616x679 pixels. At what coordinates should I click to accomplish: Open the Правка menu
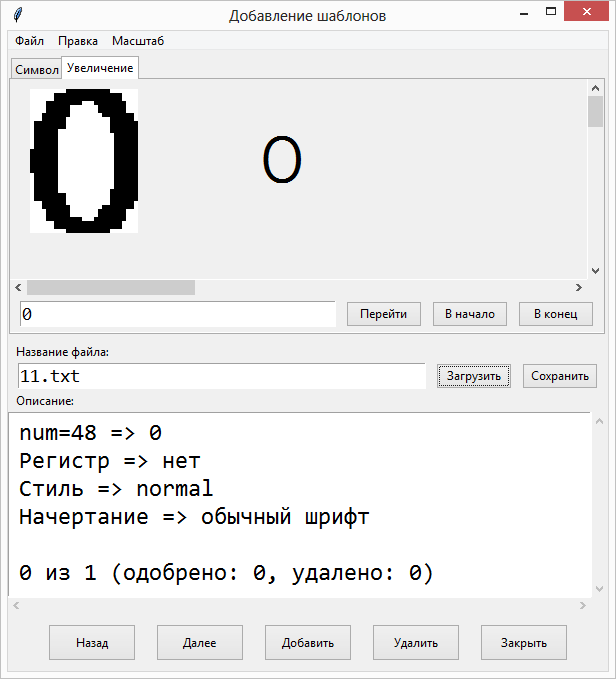click(x=78, y=41)
